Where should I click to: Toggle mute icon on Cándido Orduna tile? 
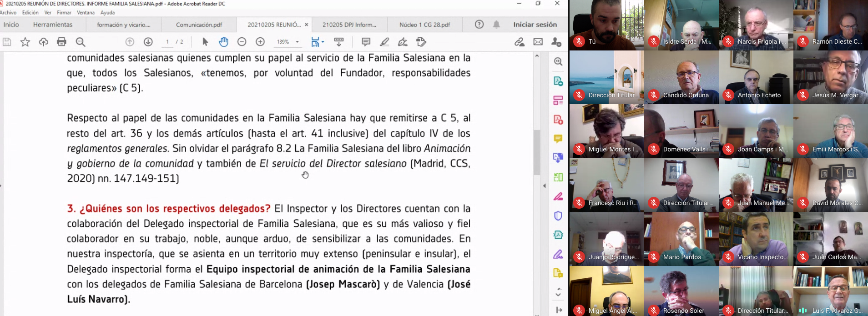click(x=654, y=95)
